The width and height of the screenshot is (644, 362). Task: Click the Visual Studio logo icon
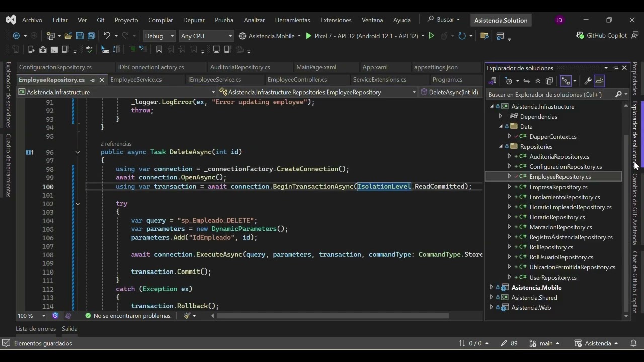click(x=11, y=20)
